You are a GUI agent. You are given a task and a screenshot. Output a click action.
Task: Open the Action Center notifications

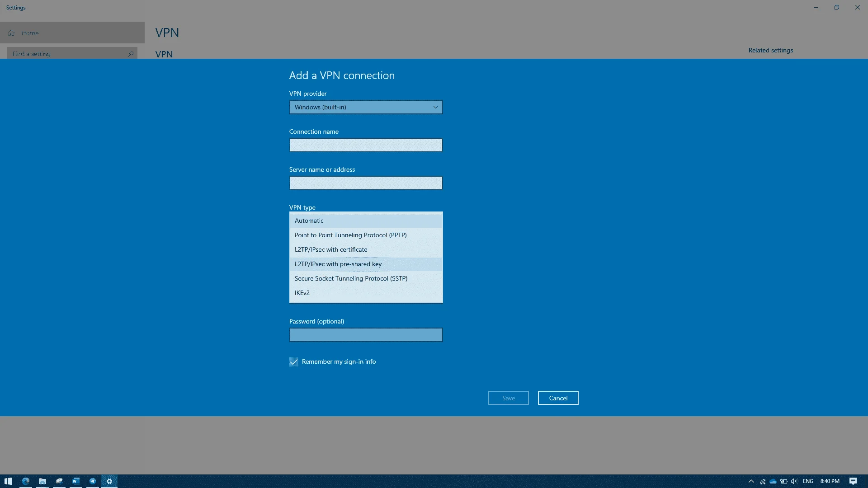tap(853, 481)
